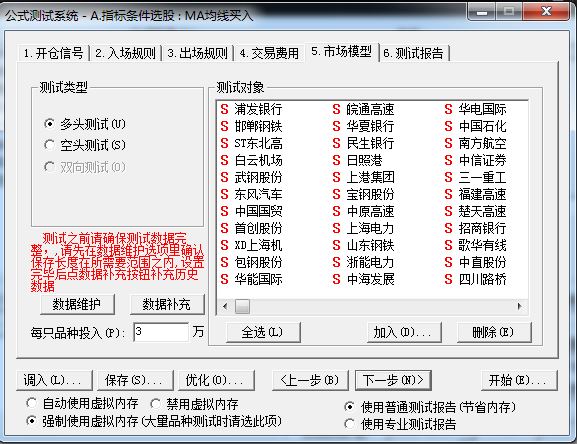Image resolution: width=577 pixels, height=444 pixels.
Task: Select the S icon beside 武钢股份
Action: [224, 177]
